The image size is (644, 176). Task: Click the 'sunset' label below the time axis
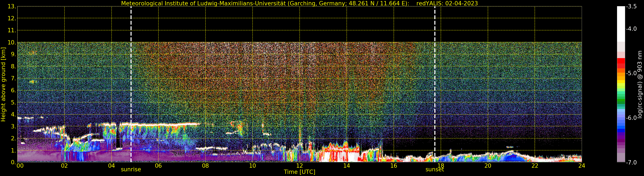pos(435,170)
